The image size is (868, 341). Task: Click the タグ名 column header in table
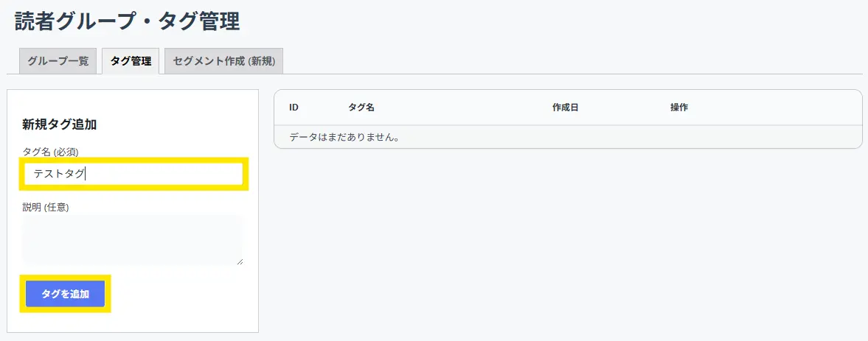361,108
